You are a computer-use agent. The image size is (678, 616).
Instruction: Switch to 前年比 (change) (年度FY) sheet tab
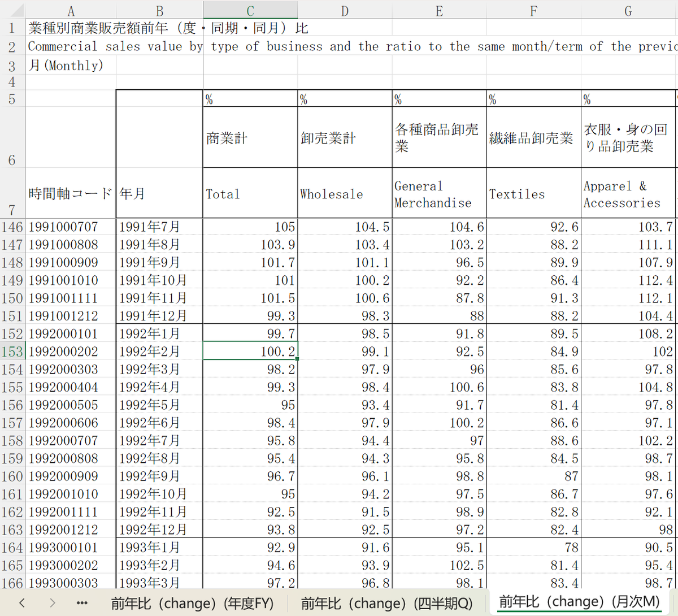pyautogui.click(x=192, y=603)
